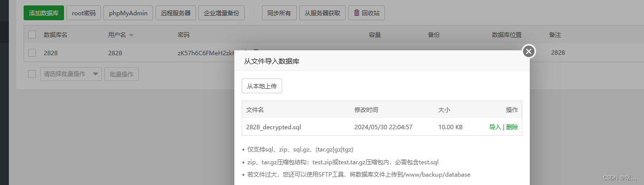Click the password text zK57h6C6FMeH2zk
The height and width of the screenshot is (185, 644).
pos(206,53)
